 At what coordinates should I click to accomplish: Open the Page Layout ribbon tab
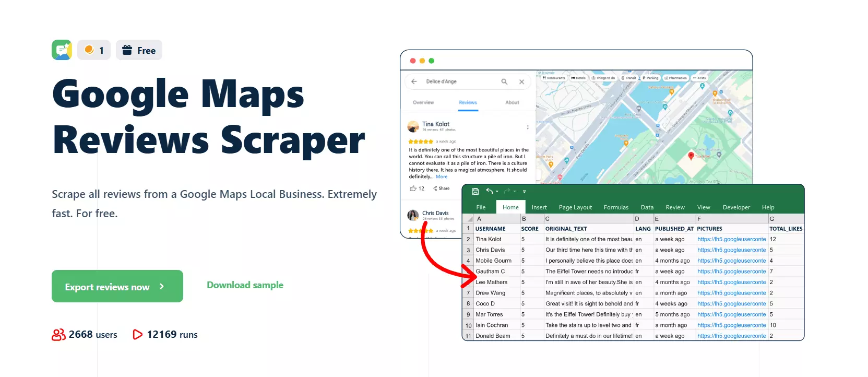[575, 207]
